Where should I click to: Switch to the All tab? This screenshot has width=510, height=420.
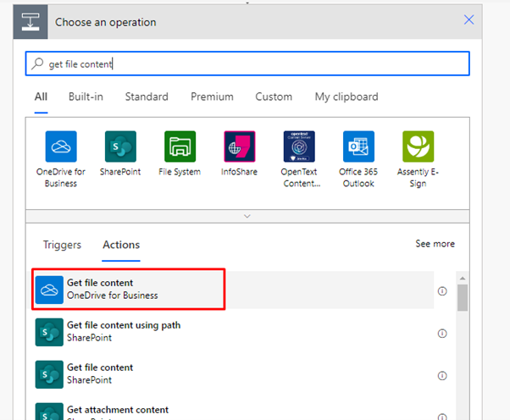41,97
